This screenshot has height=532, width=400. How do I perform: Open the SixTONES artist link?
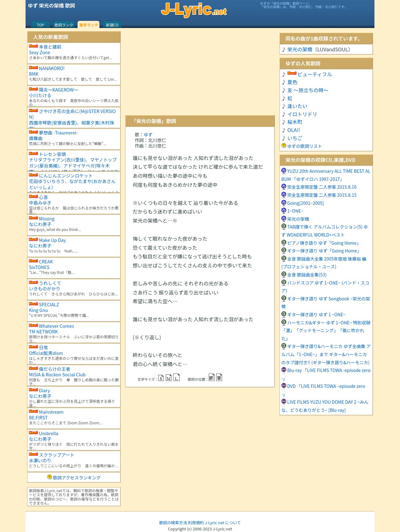pos(39,267)
